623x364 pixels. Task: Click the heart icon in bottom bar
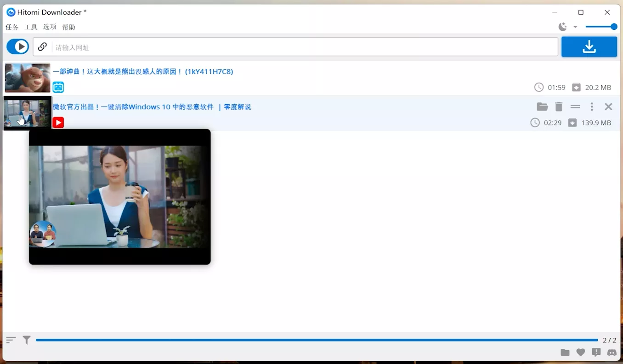[581, 353]
